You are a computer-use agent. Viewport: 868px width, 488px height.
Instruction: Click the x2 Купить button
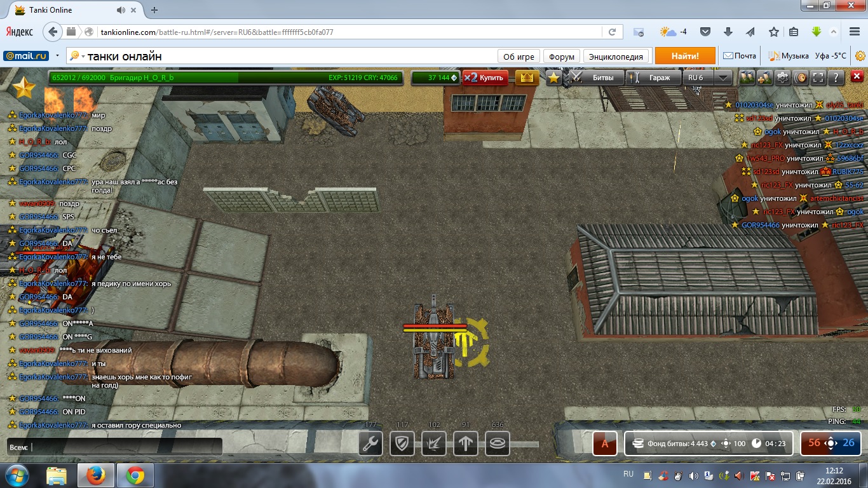pos(485,78)
